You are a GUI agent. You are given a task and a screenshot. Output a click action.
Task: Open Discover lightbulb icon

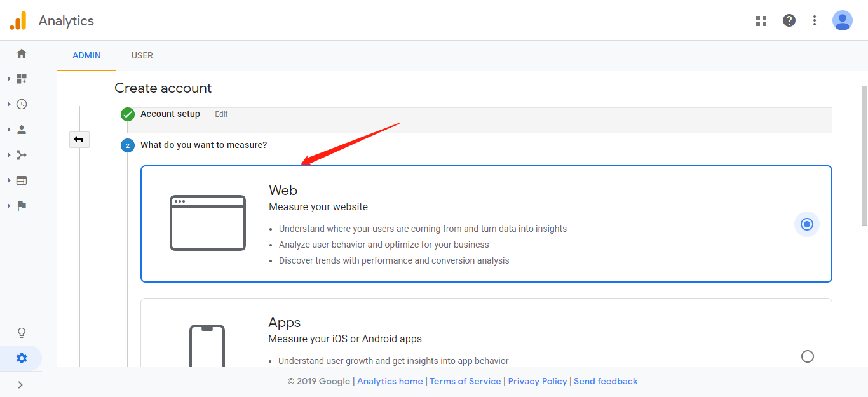click(22, 333)
